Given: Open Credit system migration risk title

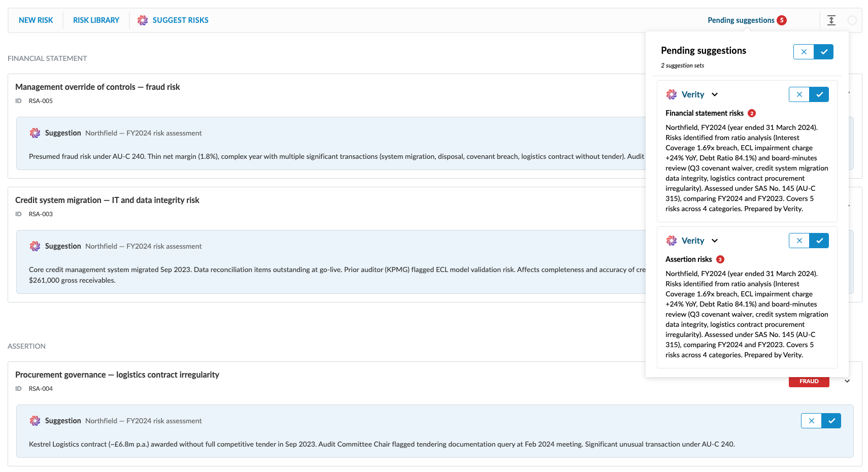Looking at the screenshot, I should [x=107, y=200].
